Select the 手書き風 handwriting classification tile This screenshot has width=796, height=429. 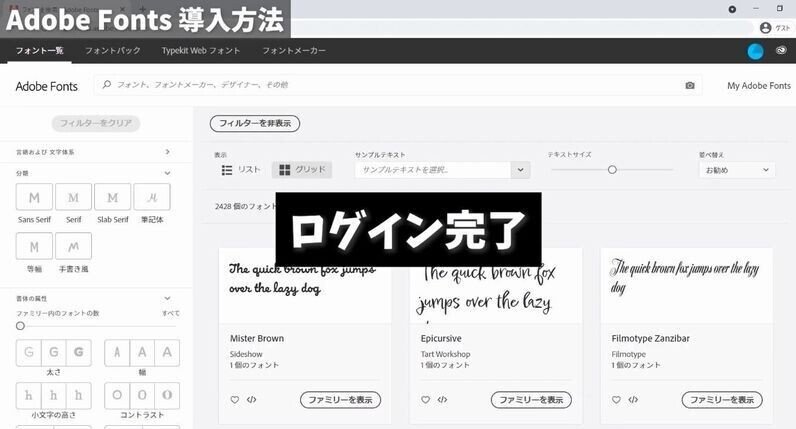point(74,246)
